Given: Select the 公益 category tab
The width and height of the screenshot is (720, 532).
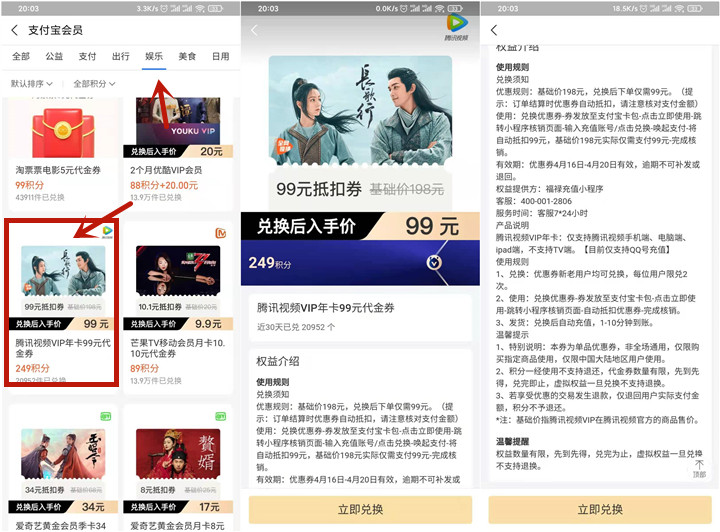Looking at the screenshot, I should [x=54, y=56].
